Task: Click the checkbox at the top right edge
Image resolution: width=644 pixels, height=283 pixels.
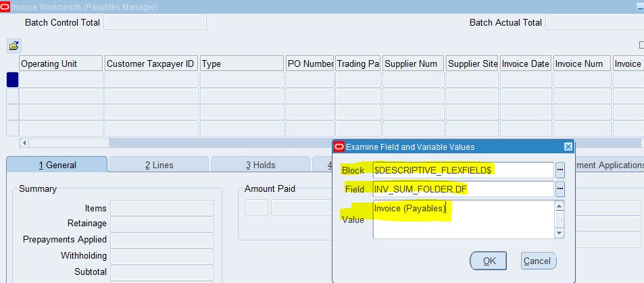Action: 641,45
